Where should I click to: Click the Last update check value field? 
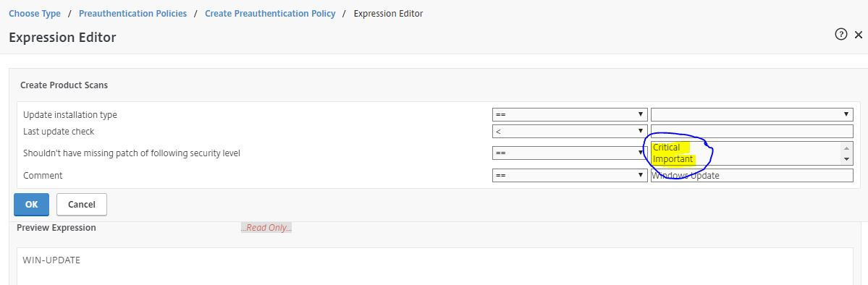[x=751, y=131]
